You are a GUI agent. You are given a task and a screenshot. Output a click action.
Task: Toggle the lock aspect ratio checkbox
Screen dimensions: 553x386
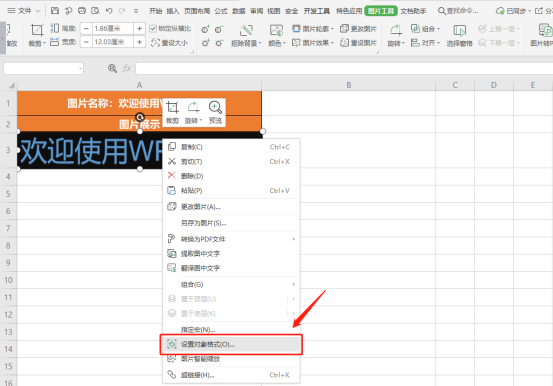coord(153,29)
